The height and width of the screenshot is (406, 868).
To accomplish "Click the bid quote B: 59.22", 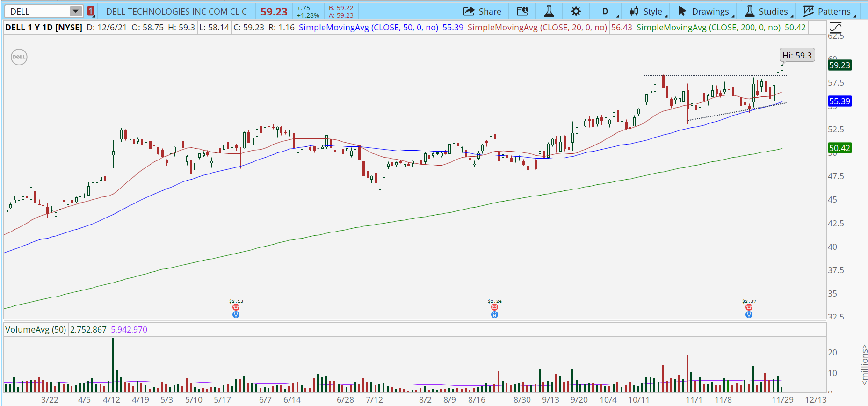I will point(341,8).
